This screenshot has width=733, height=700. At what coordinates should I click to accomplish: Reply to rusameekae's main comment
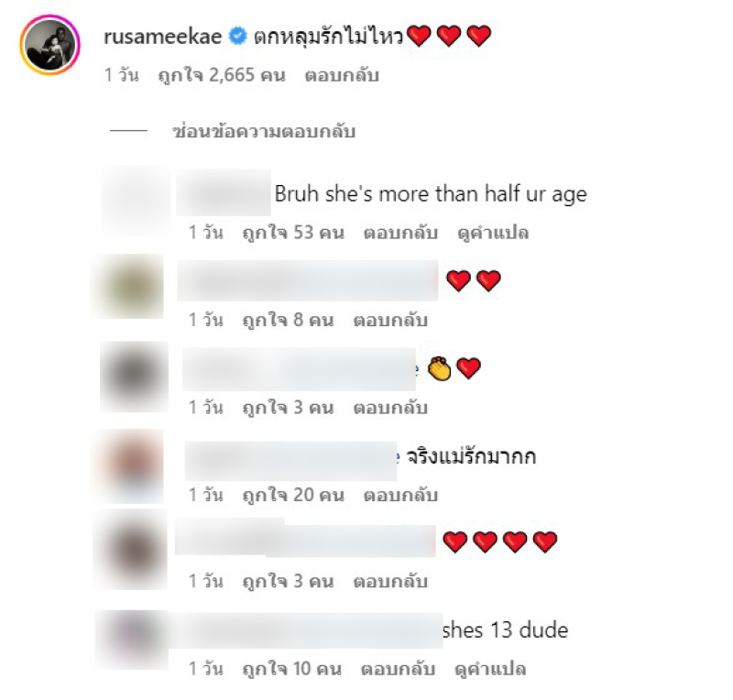click(341, 75)
